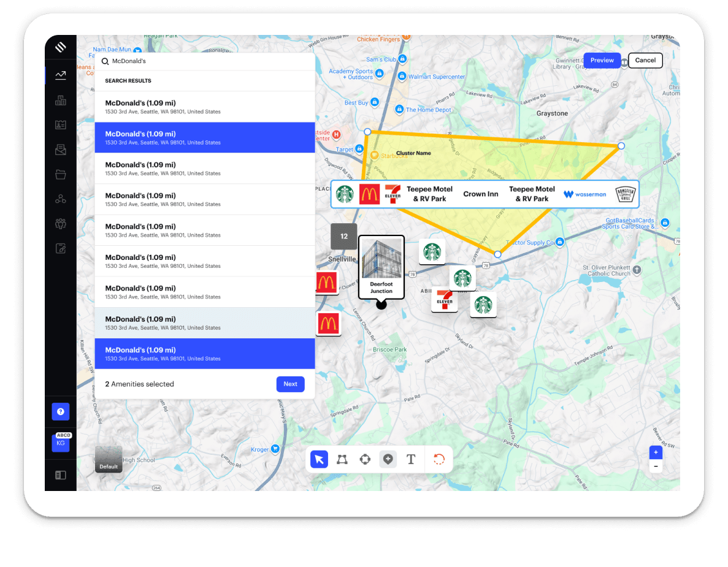The height and width of the screenshot is (567, 728).
Task: Zoom in with the blue plus button
Action: pyautogui.click(x=656, y=452)
